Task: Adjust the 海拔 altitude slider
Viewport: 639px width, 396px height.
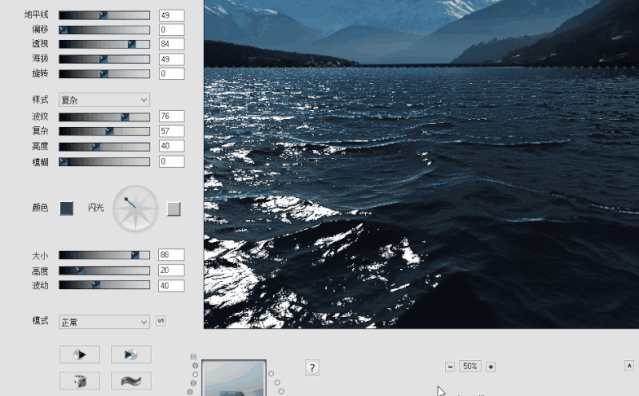Action: 104,59
